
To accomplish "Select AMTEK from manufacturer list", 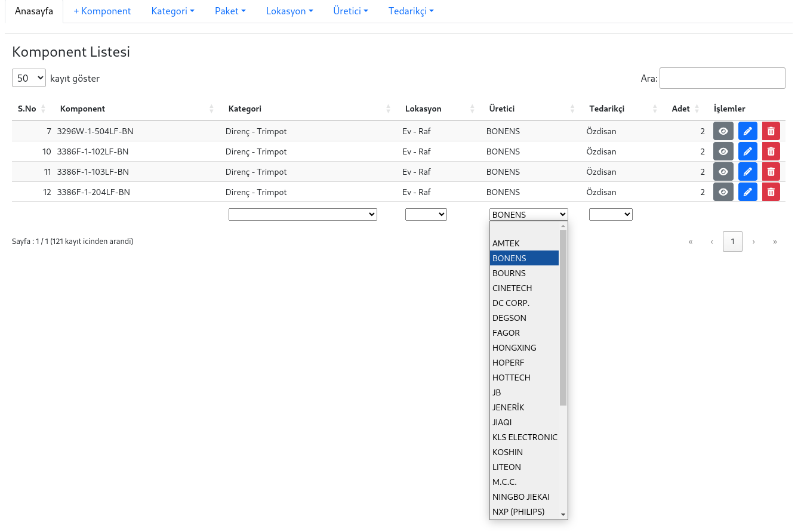I will tap(524, 243).
